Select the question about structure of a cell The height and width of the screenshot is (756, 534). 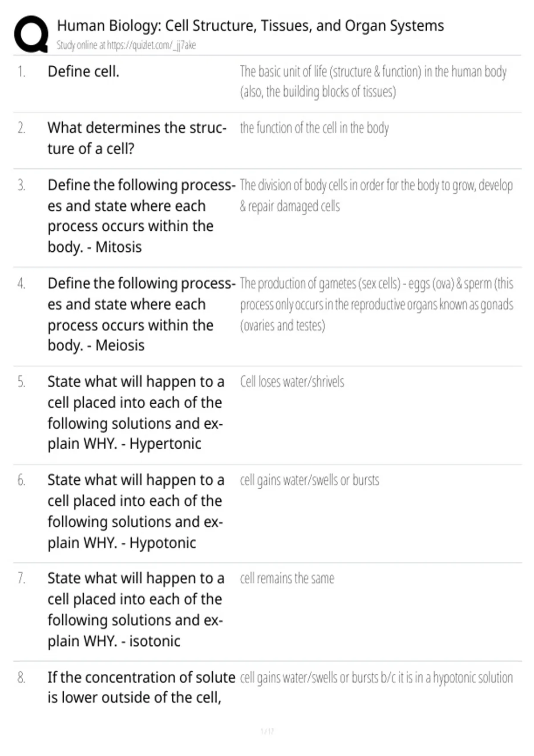[x=137, y=138]
